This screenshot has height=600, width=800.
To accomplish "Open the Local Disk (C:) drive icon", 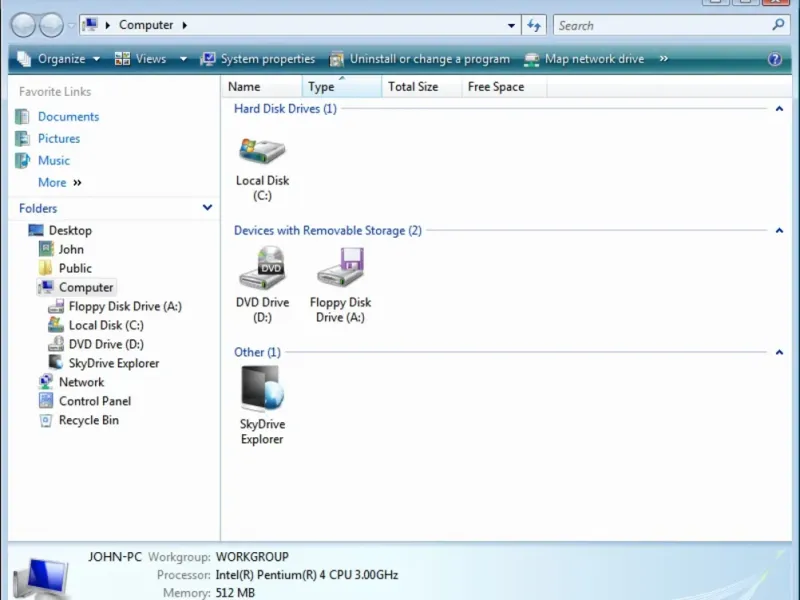I will [x=262, y=153].
